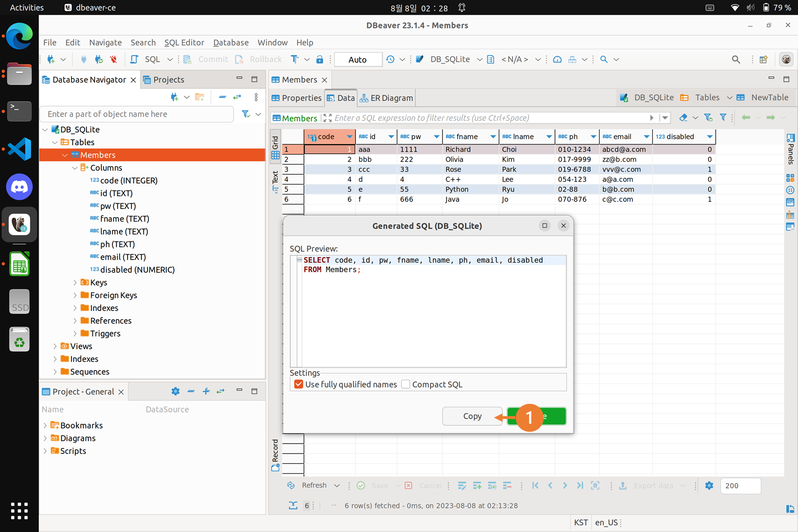Screen dimensions: 798x532
Task: Expand the Keys folder
Action: click(75, 283)
